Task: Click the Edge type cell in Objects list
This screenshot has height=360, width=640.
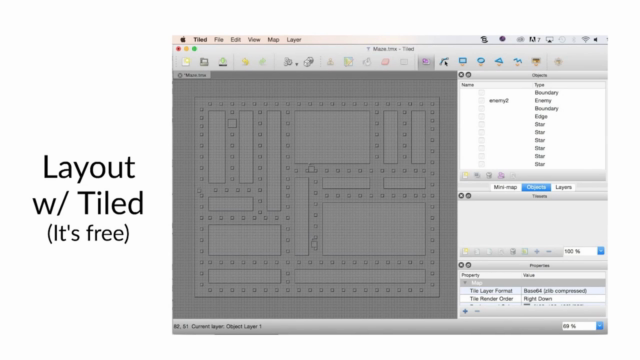Action: coord(541,116)
